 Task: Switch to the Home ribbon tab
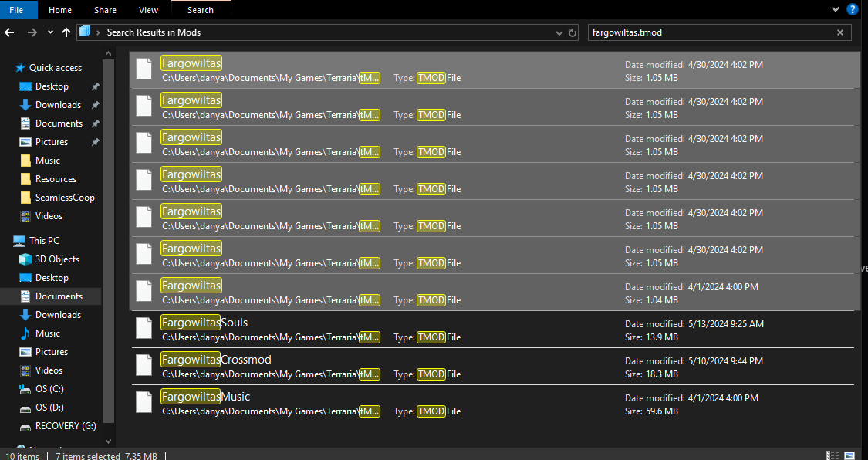click(x=59, y=10)
